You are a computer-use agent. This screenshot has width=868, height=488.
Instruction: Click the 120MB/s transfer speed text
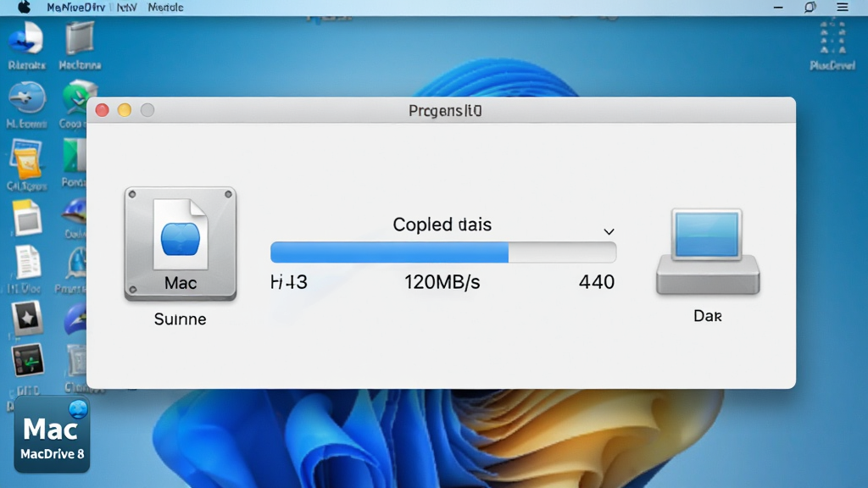442,282
